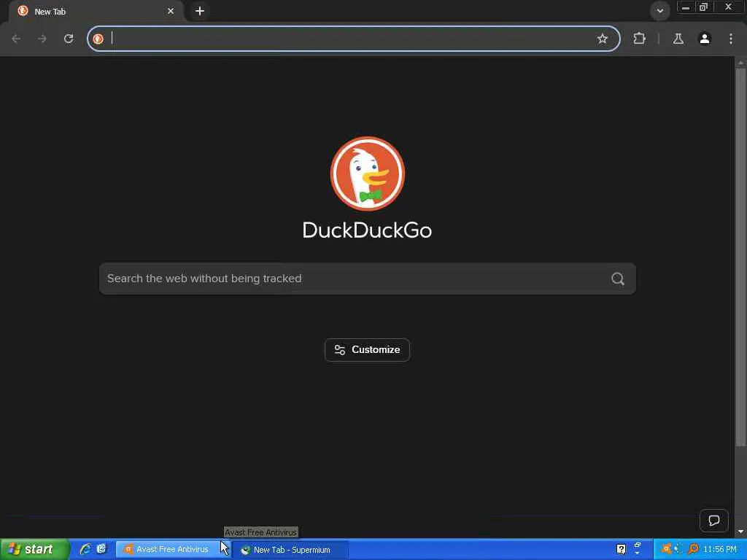Image resolution: width=747 pixels, height=560 pixels.
Task: Click the Avast orange system tray icon
Action: (667, 549)
